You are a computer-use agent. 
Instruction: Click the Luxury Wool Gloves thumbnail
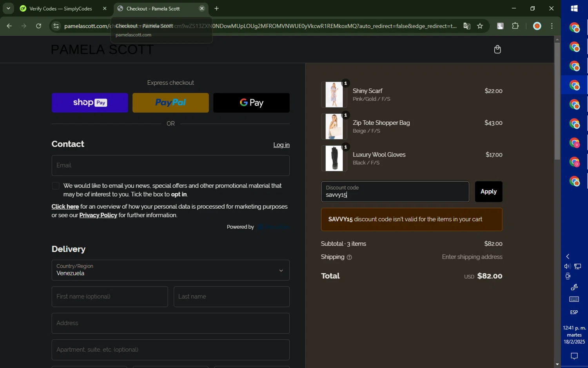334,158
